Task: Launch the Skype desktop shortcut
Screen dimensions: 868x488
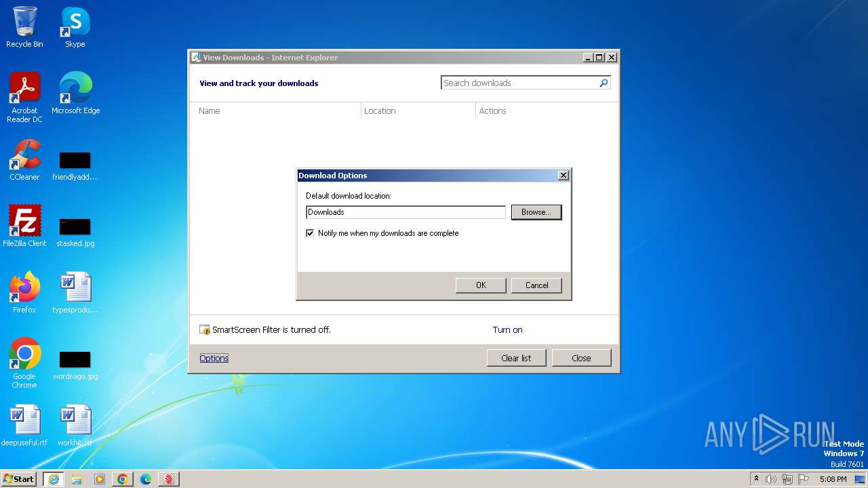Action: tap(75, 27)
